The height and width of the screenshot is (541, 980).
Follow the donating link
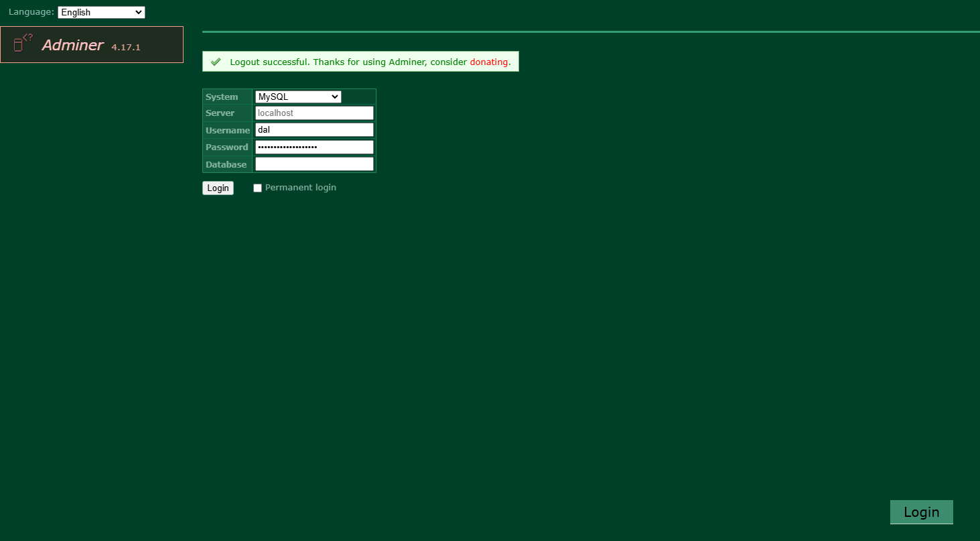click(489, 62)
